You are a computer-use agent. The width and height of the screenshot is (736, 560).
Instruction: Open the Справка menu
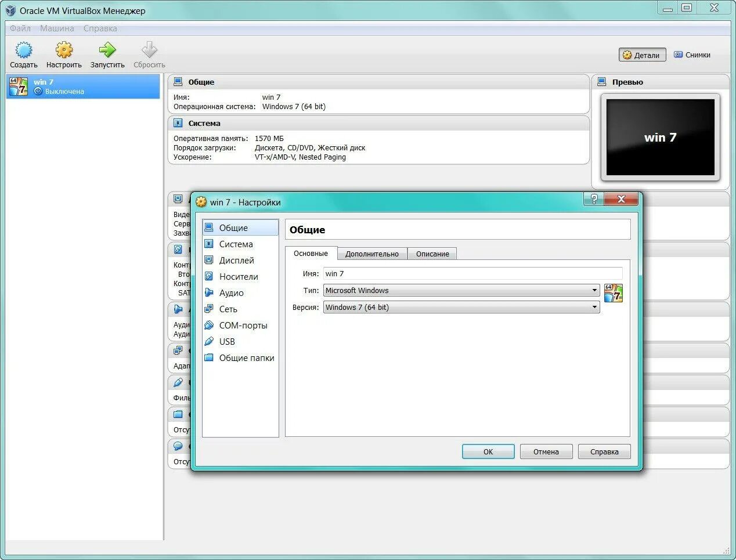(x=100, y=28)
